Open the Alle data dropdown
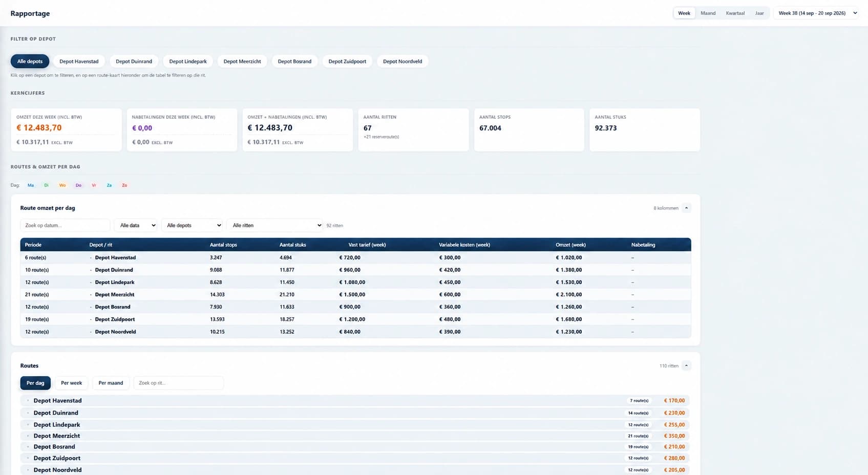 [x=136, y=225]
